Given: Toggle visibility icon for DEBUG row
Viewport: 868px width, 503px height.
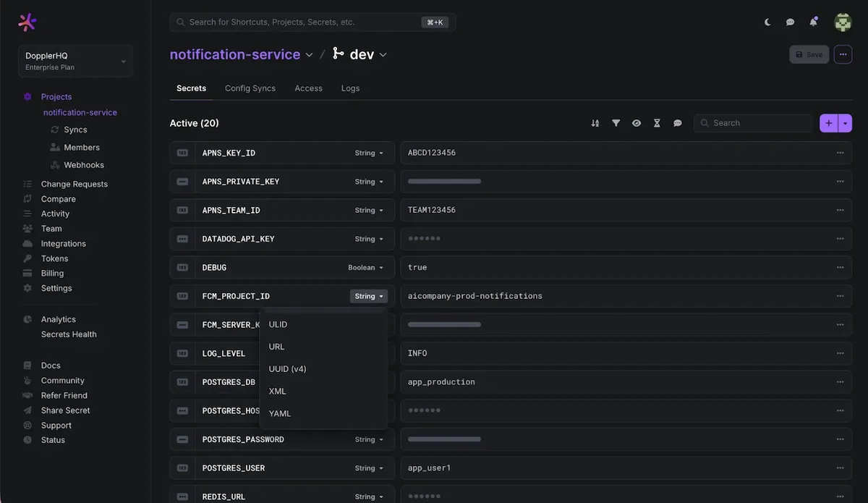Looking at the screenshot, I should [182, 268].
